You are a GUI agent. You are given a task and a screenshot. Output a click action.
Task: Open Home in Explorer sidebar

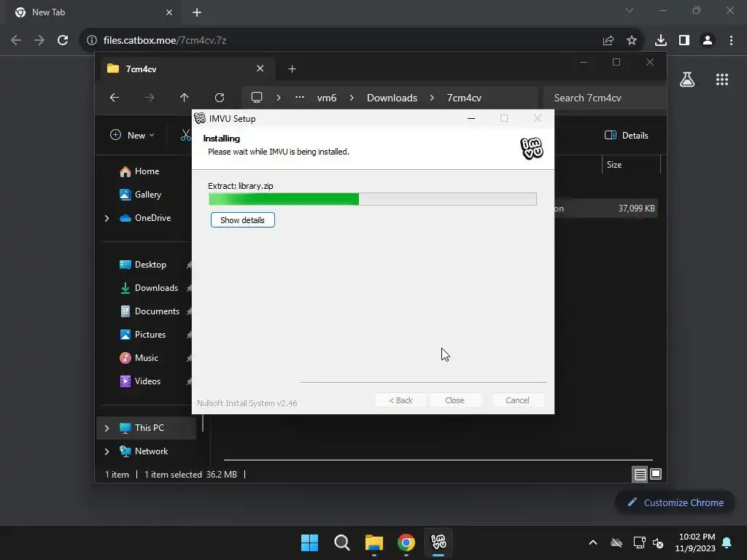pyautogui.click(x=147, y=171)
